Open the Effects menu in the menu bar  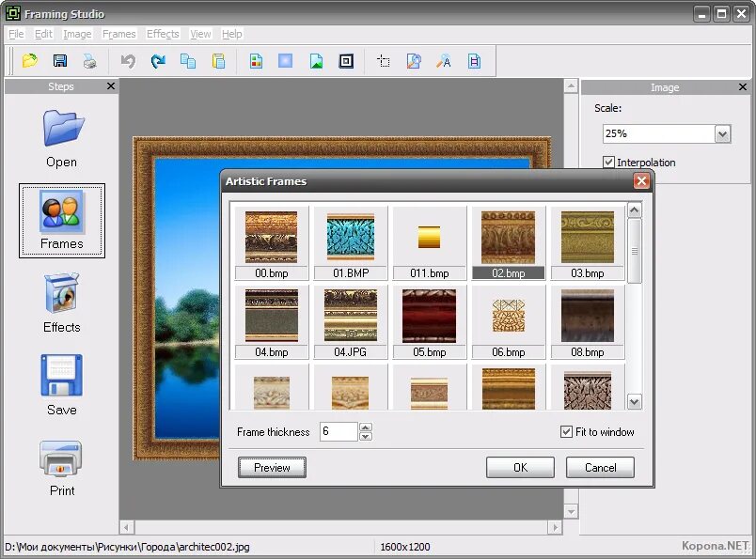(163, 34)
